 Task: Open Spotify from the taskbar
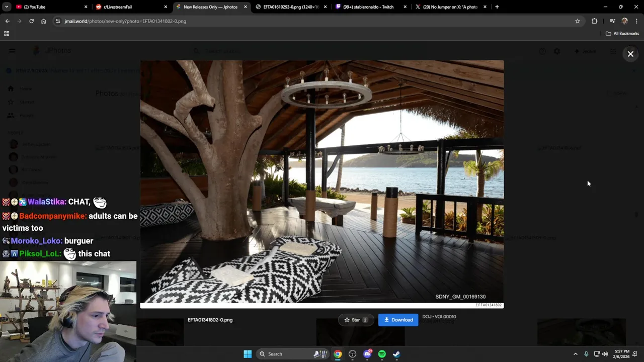[382, 354]
